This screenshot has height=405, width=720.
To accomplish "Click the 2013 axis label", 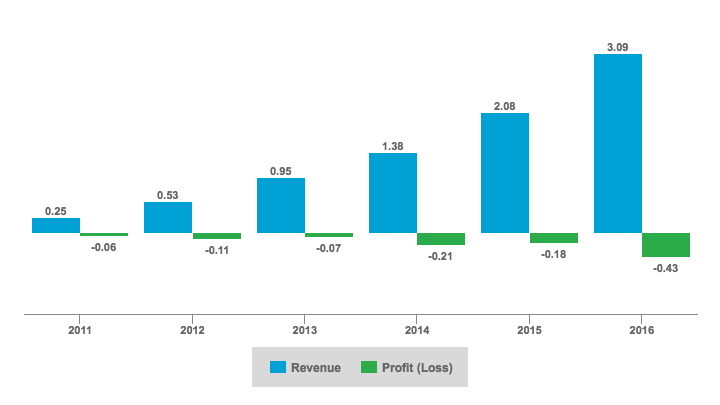I will pos(305,329).
